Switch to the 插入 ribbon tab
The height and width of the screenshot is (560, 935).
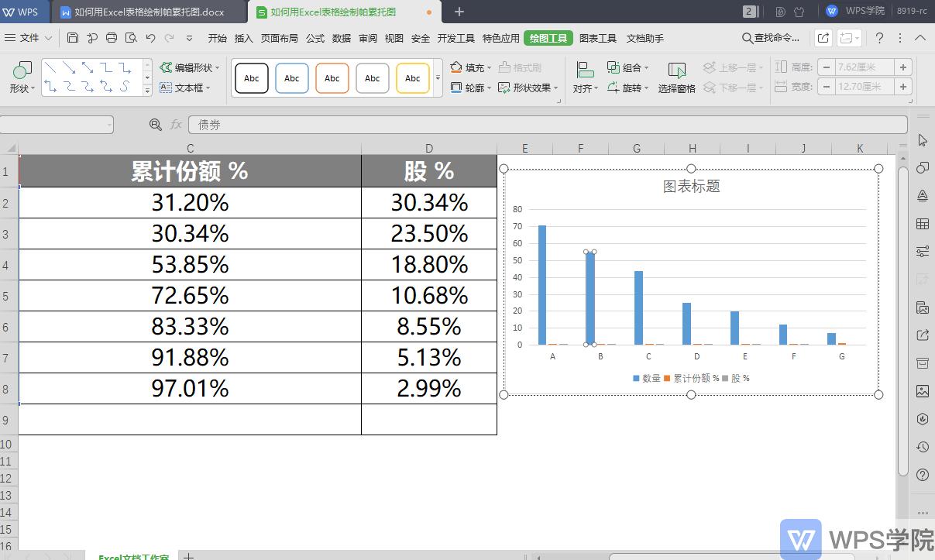242,37
